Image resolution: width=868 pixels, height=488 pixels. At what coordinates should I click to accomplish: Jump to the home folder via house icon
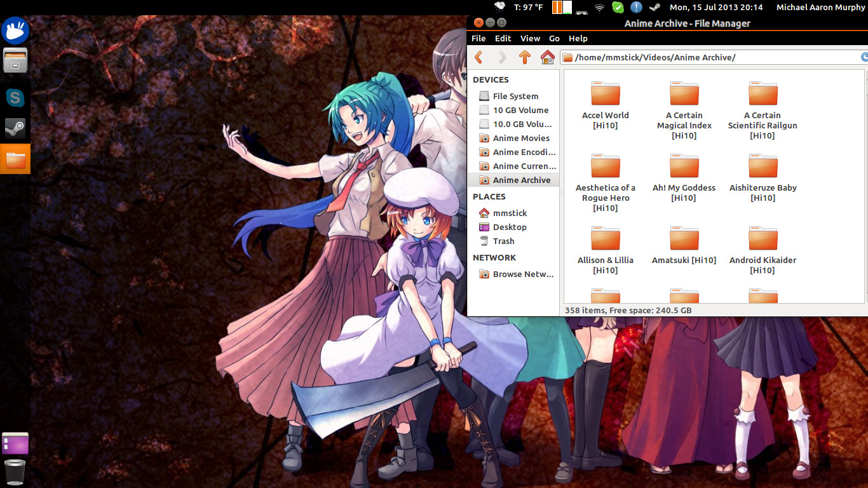pos(547,57)
